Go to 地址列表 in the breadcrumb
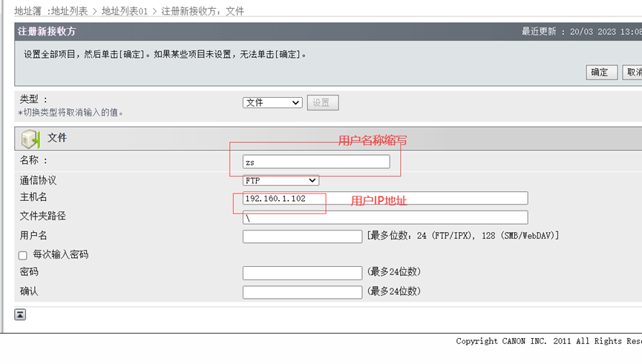 pyautogui.click(x=69, y=11)
